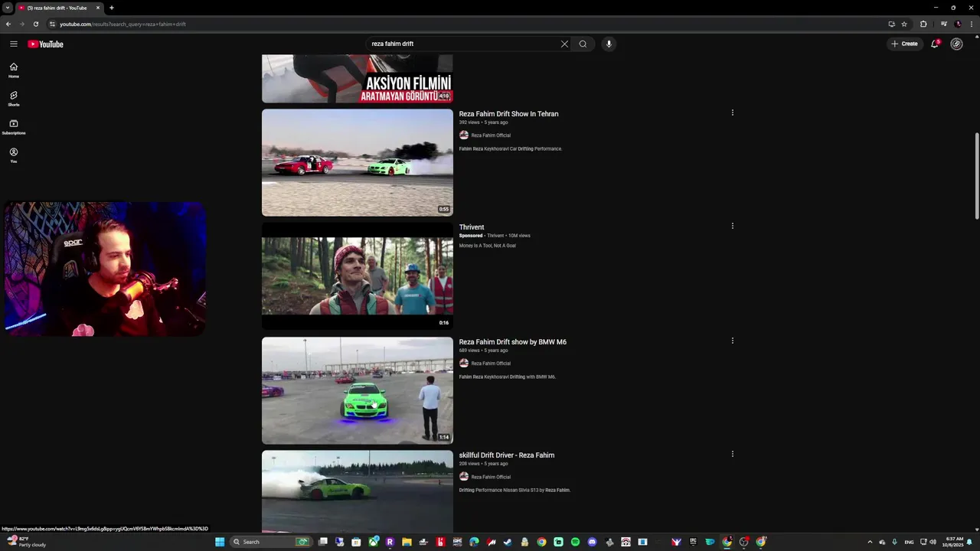Screen dimensions: 980x551
Task: Search with your voice microphone
Action: point(609,44)
